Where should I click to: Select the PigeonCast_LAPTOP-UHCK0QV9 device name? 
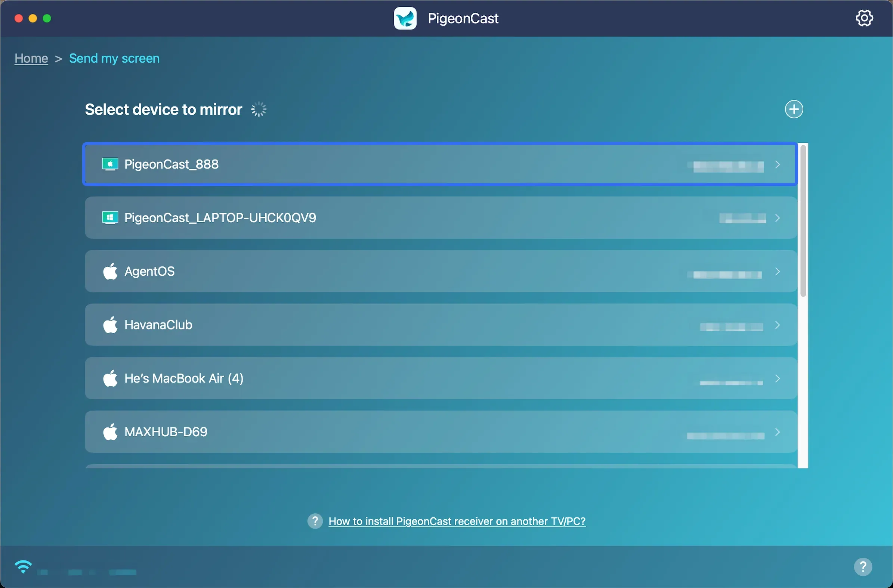[x=220, y=218]
